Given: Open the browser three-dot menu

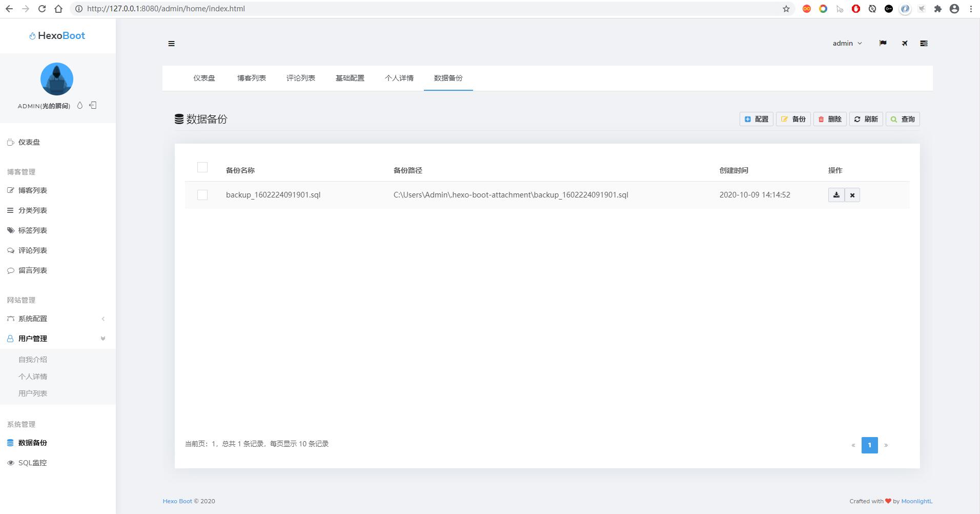Looking at the screenshot, I should point(971,9).
